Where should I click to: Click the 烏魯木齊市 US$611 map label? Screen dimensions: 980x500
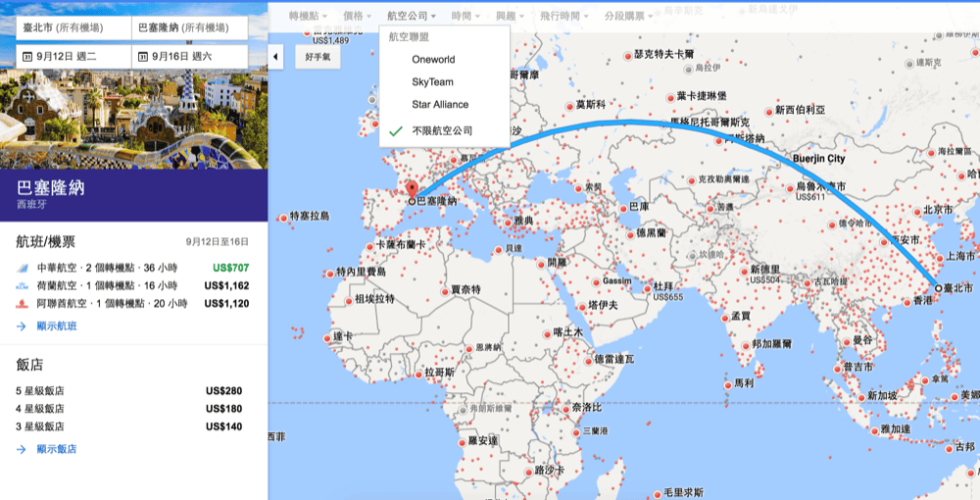[821, 190]
